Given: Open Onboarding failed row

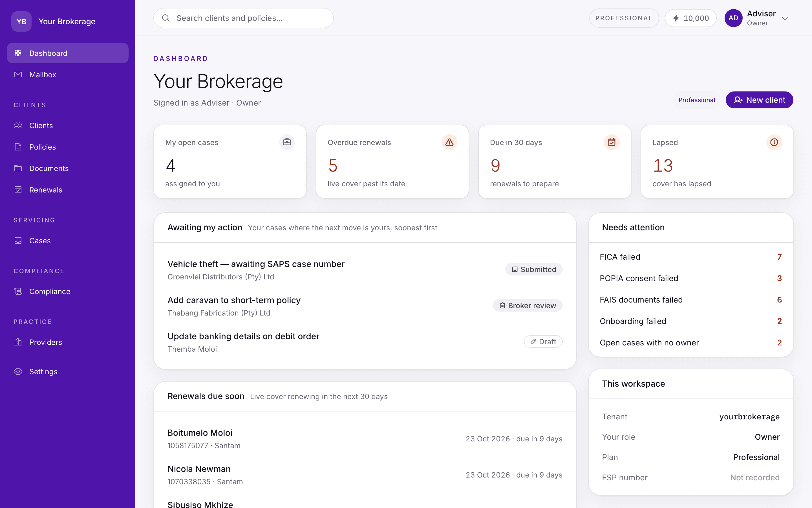Looking at the screenshot, I should click(x=690, y=321).
